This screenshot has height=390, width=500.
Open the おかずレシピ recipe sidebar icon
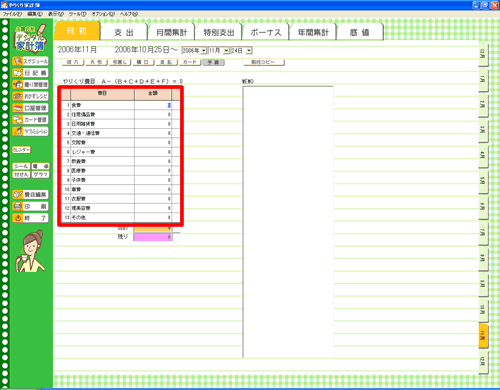point(30,96)
